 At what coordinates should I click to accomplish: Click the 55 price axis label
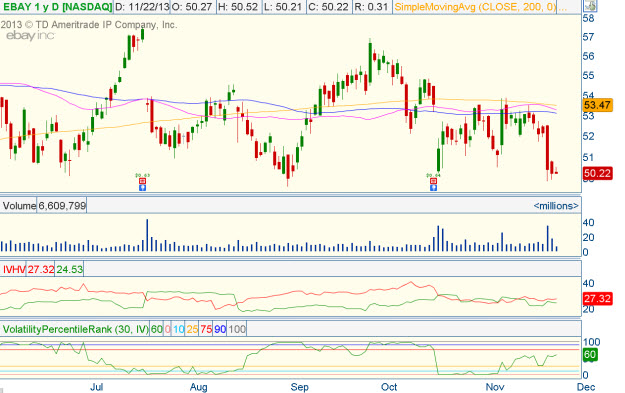coord(588,75)
